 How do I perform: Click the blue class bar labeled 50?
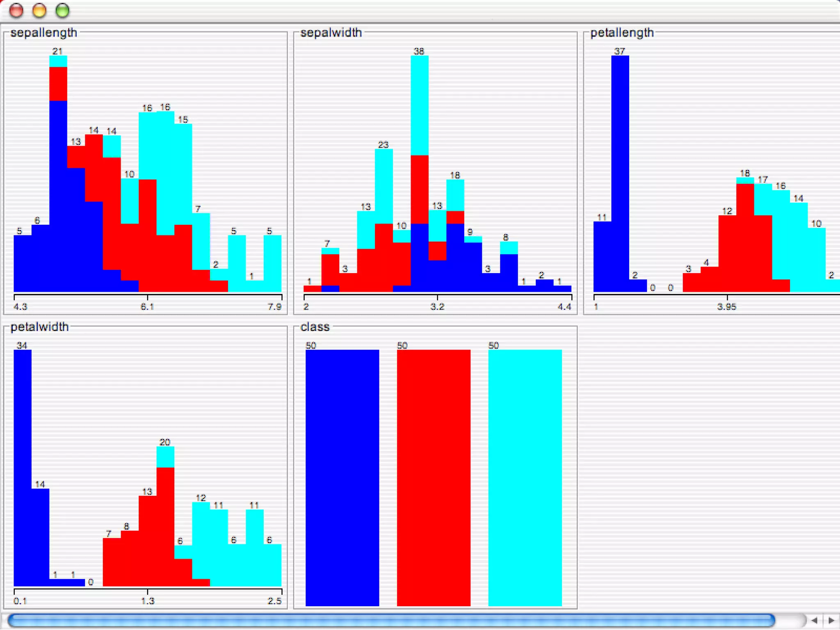point(342,478)
